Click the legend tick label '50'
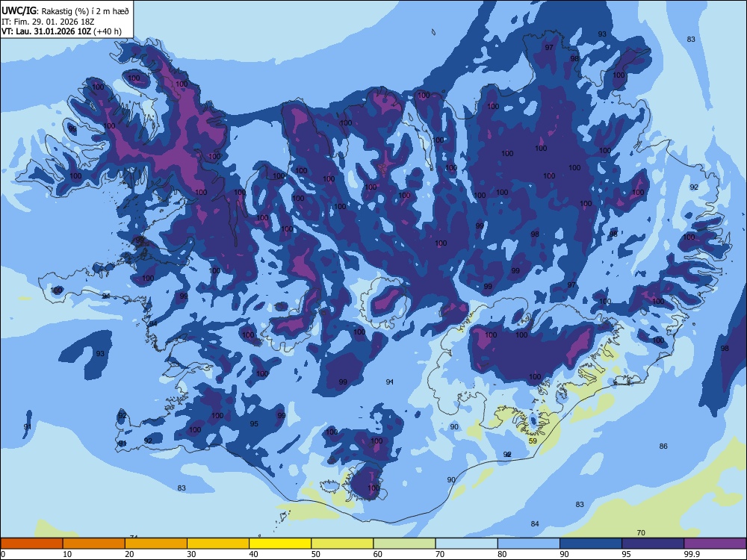The image size is (747, 560). tap(316, 554)
